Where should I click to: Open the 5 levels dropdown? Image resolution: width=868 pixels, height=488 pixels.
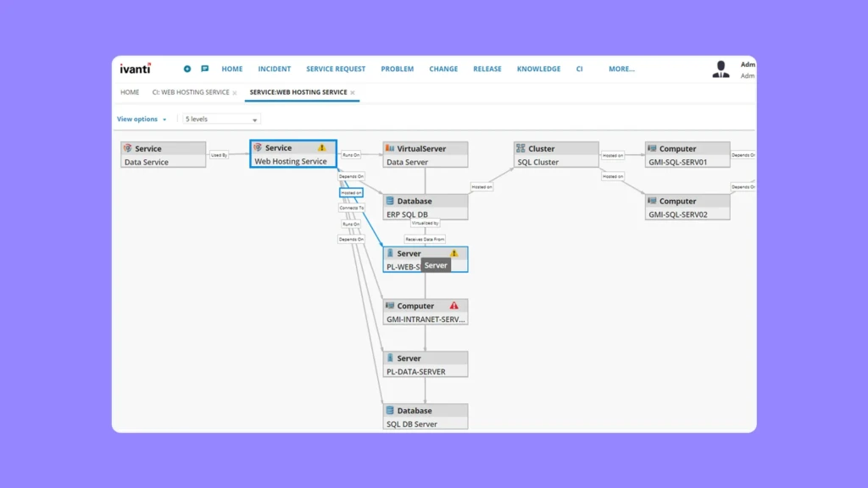pos(221,119)
